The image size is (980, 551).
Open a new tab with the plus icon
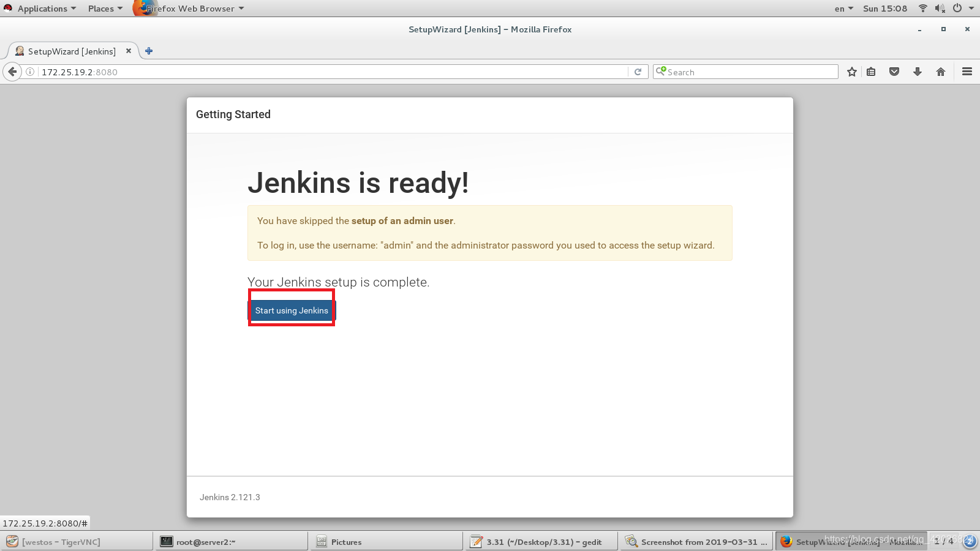149,51
